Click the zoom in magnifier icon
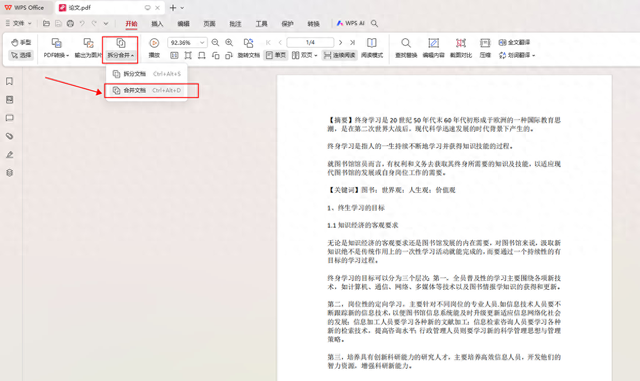This screenshot has width=640, height=381. click(229, 42)
